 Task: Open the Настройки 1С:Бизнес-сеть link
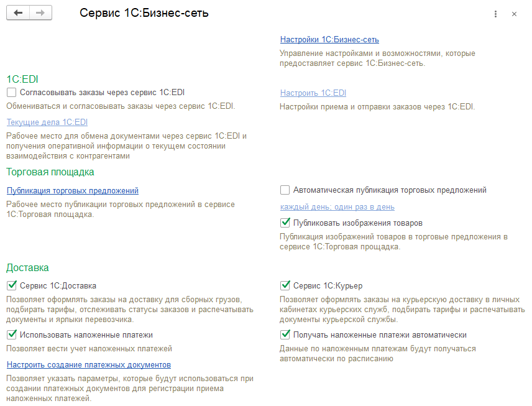329,40
